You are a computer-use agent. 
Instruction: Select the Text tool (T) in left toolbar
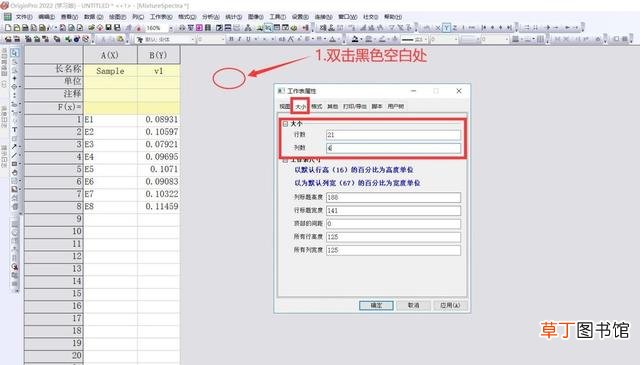(x=14, y=129)
